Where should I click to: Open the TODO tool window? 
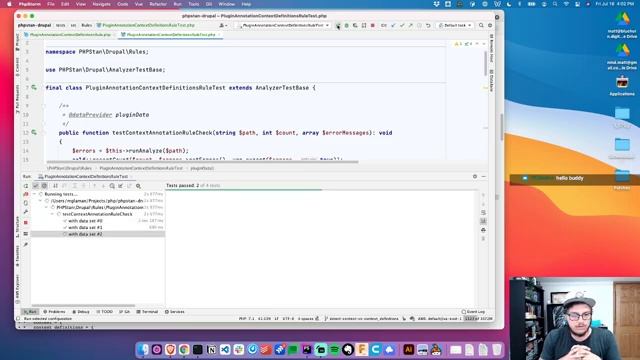click(x=105, y=311)
